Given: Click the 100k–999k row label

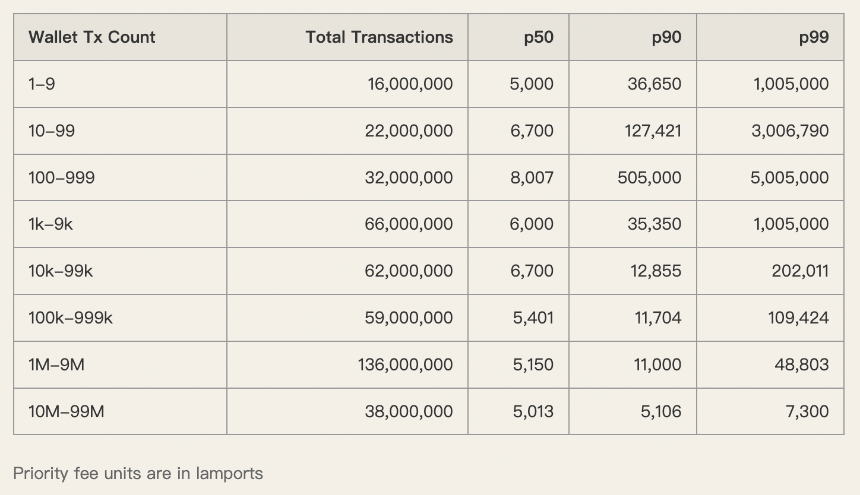Looking at the screenshot, I should click(70, 318).
